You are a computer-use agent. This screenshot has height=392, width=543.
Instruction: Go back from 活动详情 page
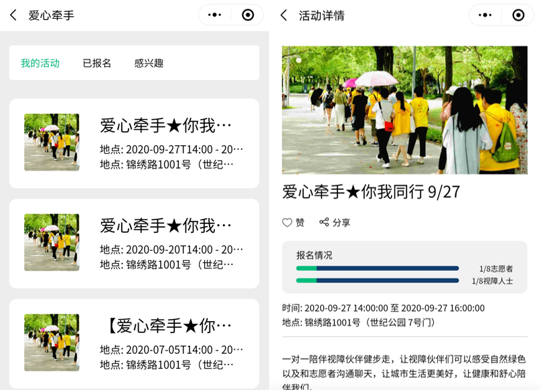(284, 15)
